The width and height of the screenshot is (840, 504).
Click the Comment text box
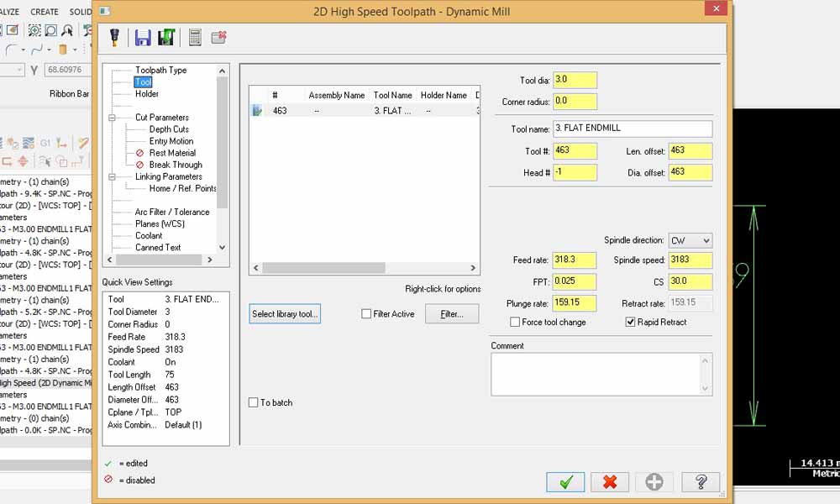pos(601,375)
